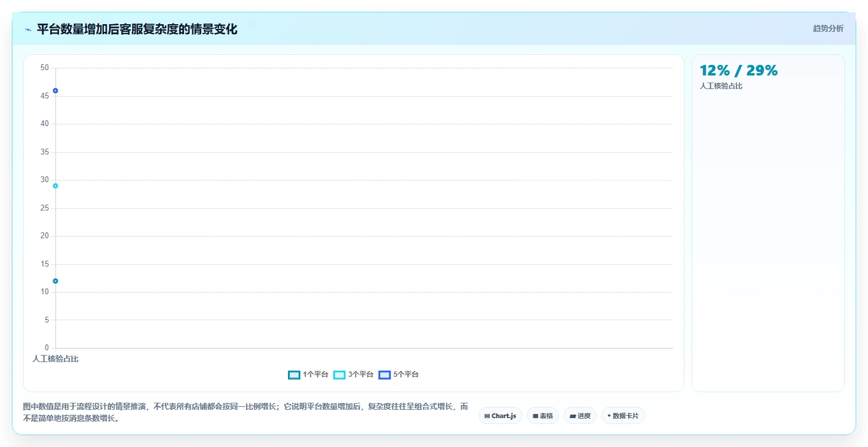The width and height of the screenshot is (868, 447).
Task: Select the 数据卡片 tag
Action: click(x=623, y=416)
